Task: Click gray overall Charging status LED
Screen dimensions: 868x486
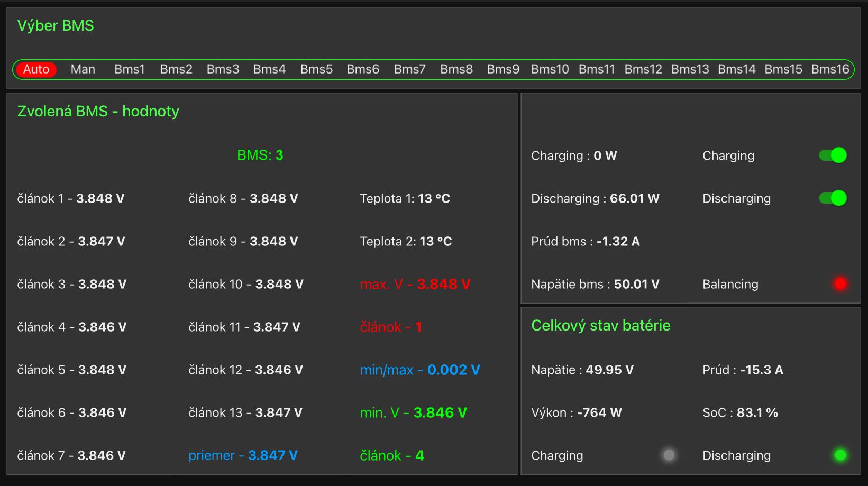Action: 669,455
